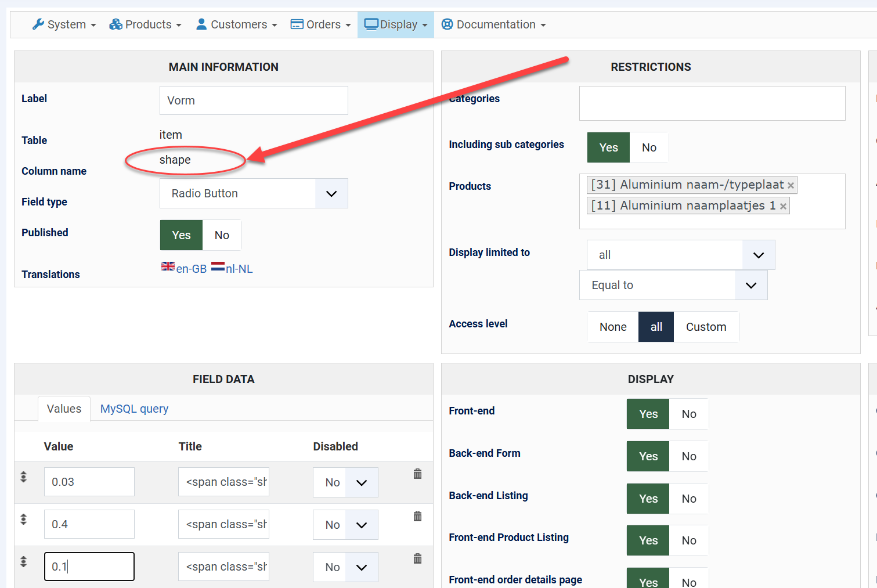Open Disabled dropdown for 0.1 row
Screen dimensions: 877x588
tap(345, 567)
